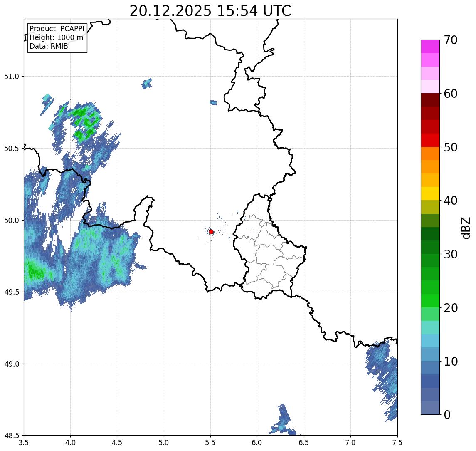Click the colorbar tick label 40
Image resolution: width=476 pixels, height=451 pixels.
(451, 201)
